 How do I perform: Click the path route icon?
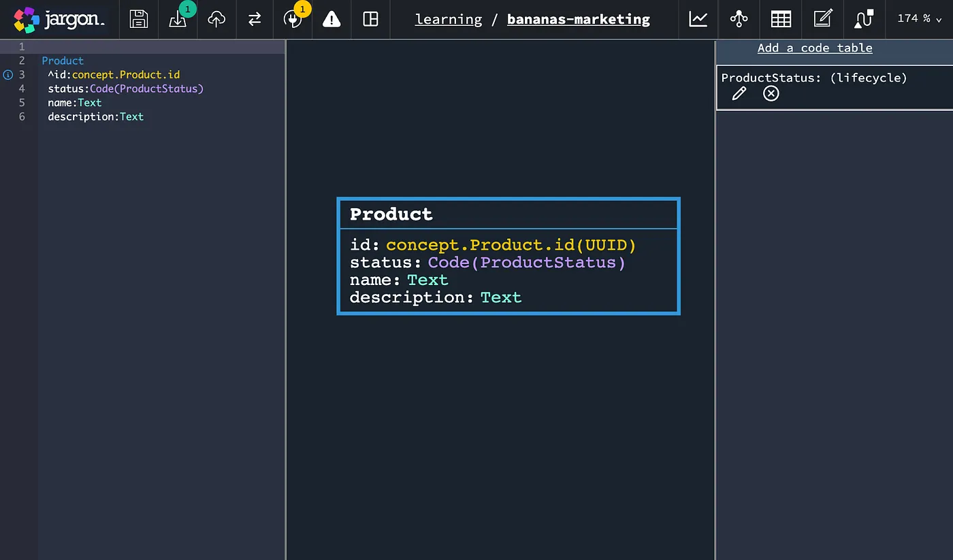click(863, 19)
